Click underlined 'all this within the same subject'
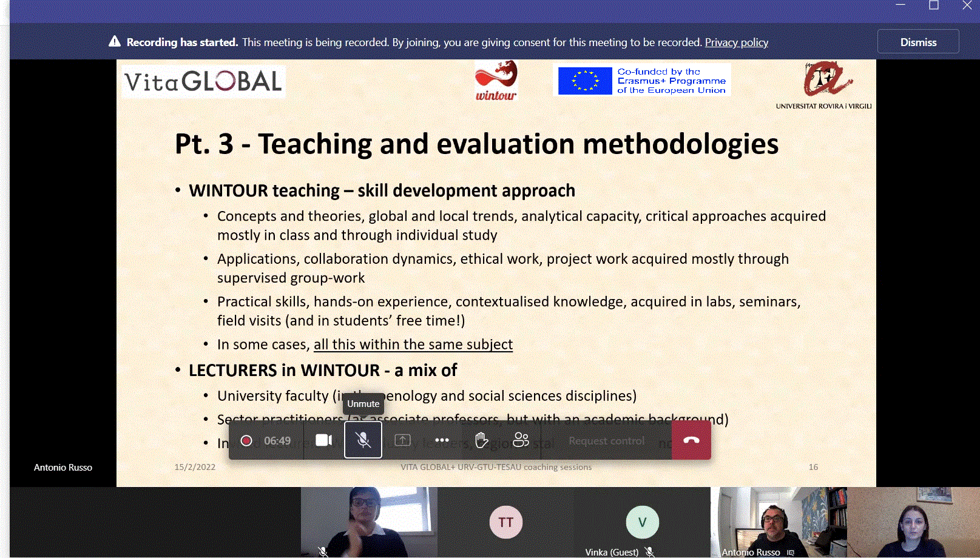This screenshot has height=558, width=980. (413, 345)
